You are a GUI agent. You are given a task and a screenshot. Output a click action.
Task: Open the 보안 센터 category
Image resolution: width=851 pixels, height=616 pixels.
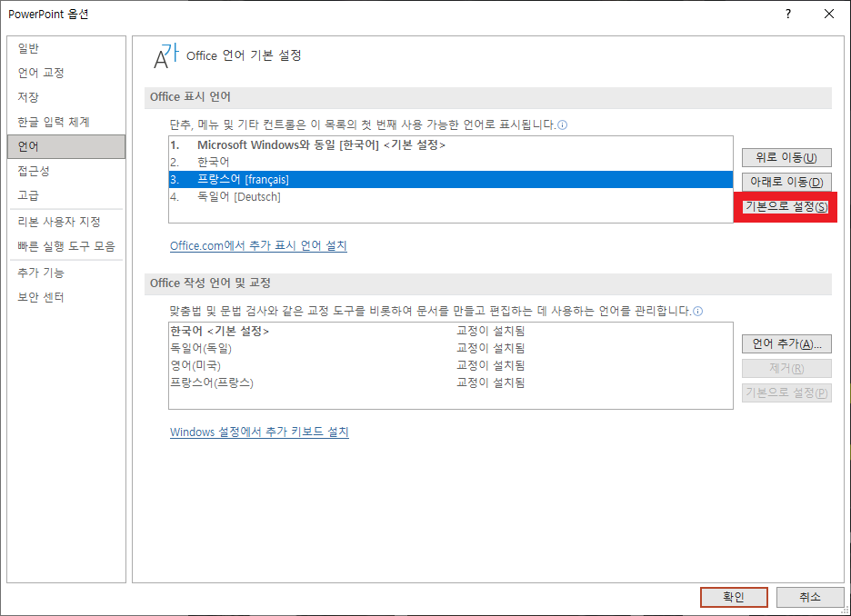[66, 297]
